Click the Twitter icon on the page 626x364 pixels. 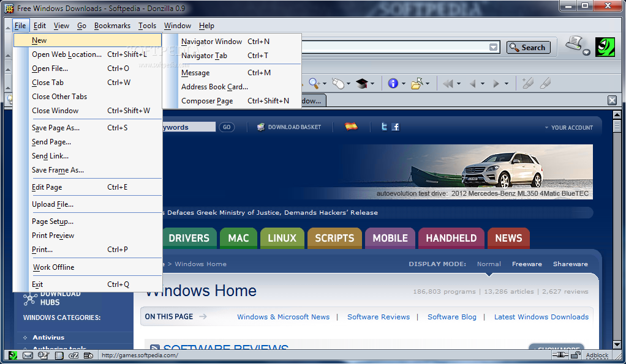[x=384, y=127]
